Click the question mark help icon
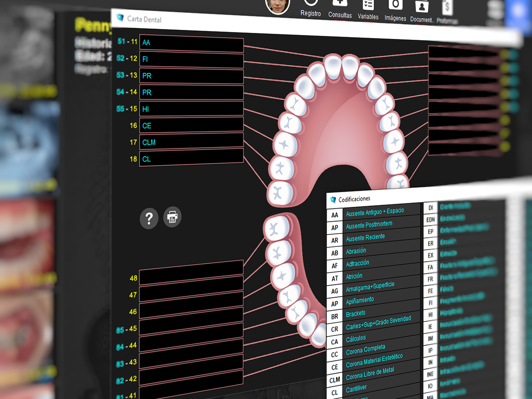This screenshot has height=399, width=532. click(x=149, y=219)
